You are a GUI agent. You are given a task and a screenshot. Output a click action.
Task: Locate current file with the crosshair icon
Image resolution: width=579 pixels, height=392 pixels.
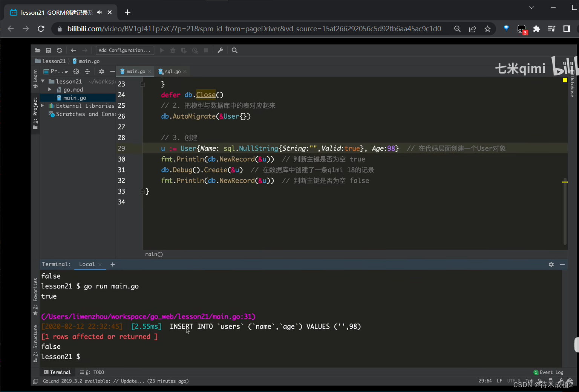click(76, 72)
